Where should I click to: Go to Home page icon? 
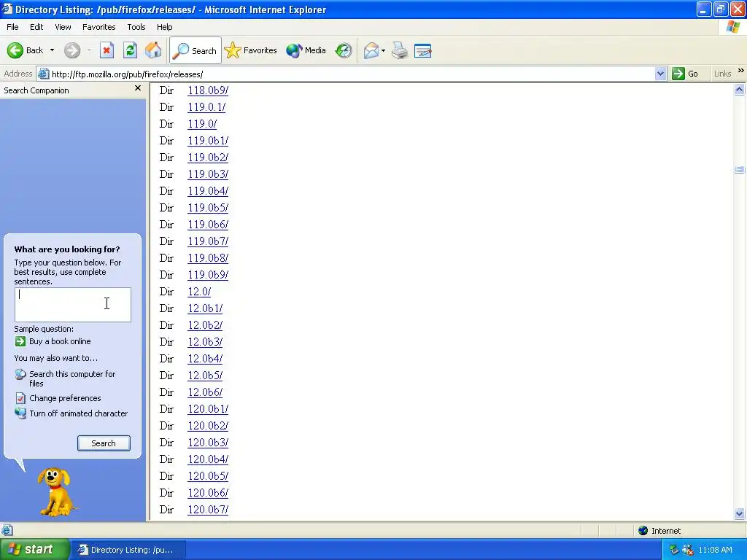click(153, 50)
